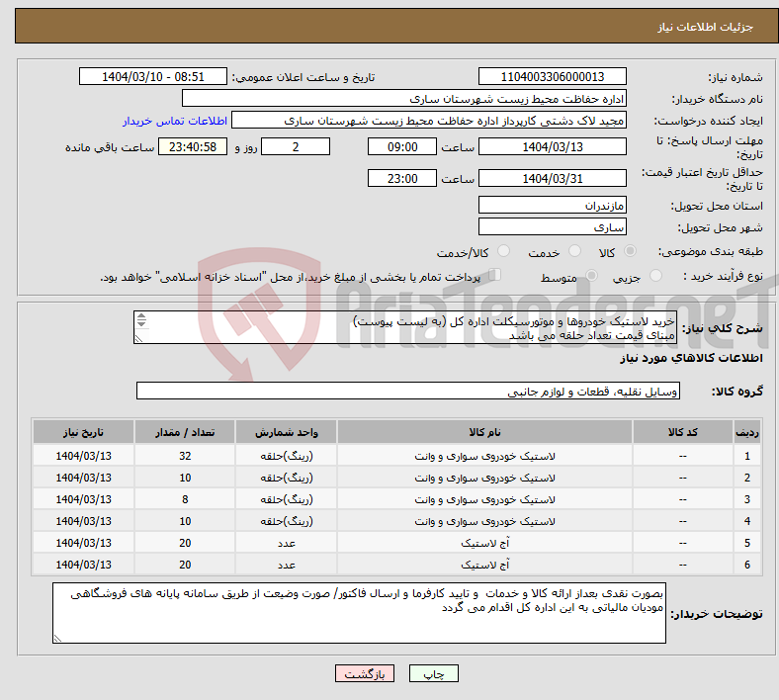The height and width of the screenshot is (700, 779).
Task: Select the خدمت radio button
Action: pos(574,251)
